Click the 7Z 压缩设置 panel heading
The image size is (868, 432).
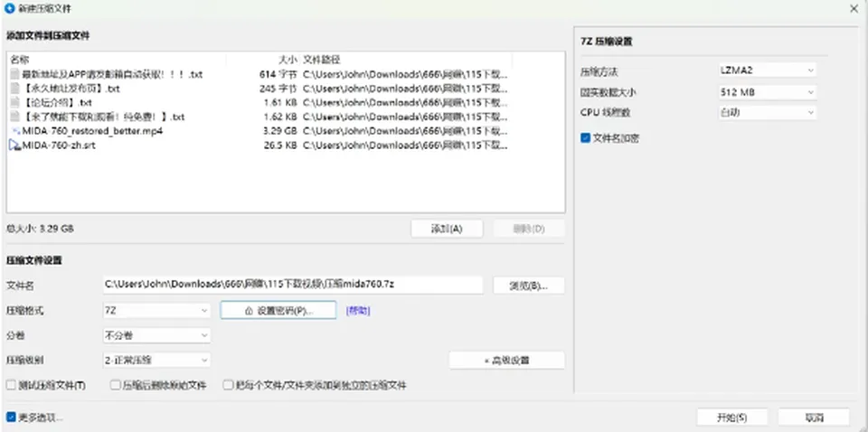point(607,42)
